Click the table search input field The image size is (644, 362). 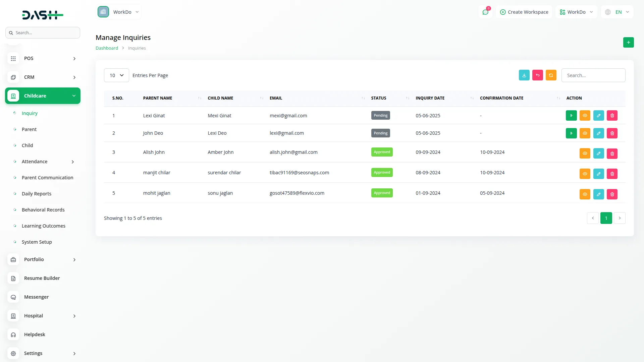pos(593,75)
